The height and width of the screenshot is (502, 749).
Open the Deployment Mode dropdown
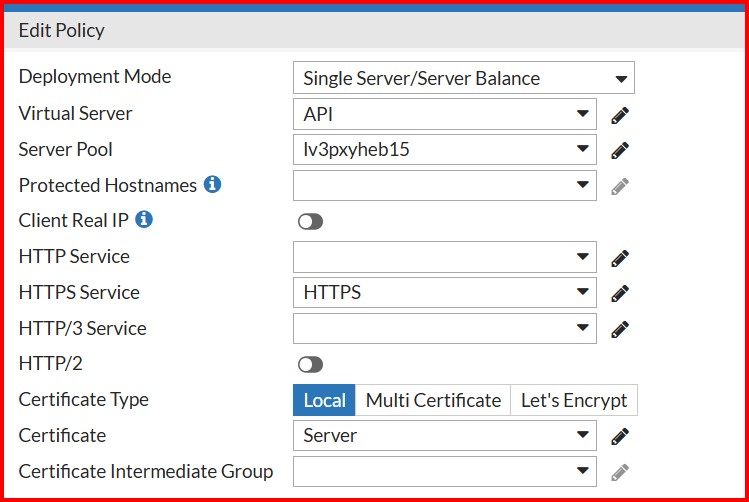[464, 78]
